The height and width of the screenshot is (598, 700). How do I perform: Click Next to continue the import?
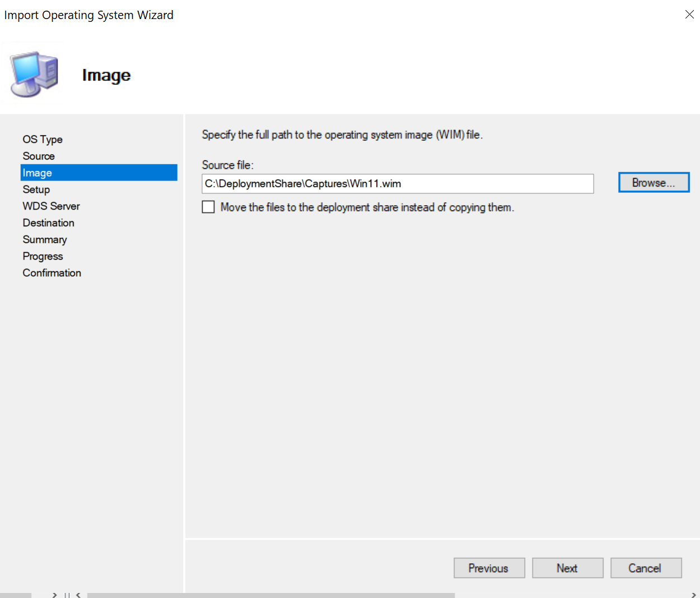tap(567, 568)
